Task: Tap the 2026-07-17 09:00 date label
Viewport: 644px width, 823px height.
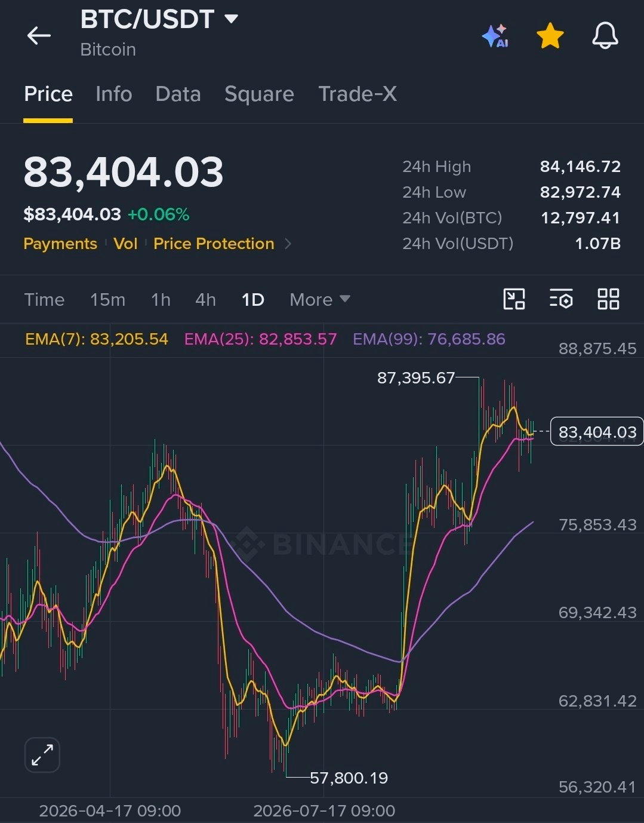Action: tap(324, 810)
